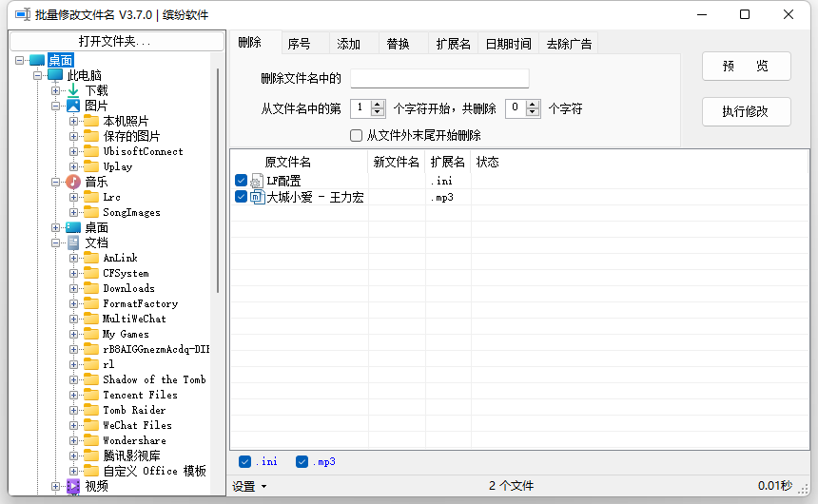The height and width of the screenshot is (504, 818).
Task: Click the folder icon of 本机照片
Action: (91, 121)
